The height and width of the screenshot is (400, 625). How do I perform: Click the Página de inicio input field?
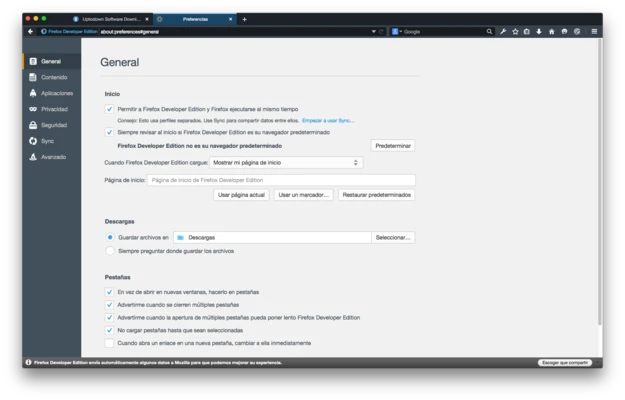[281, 180]
